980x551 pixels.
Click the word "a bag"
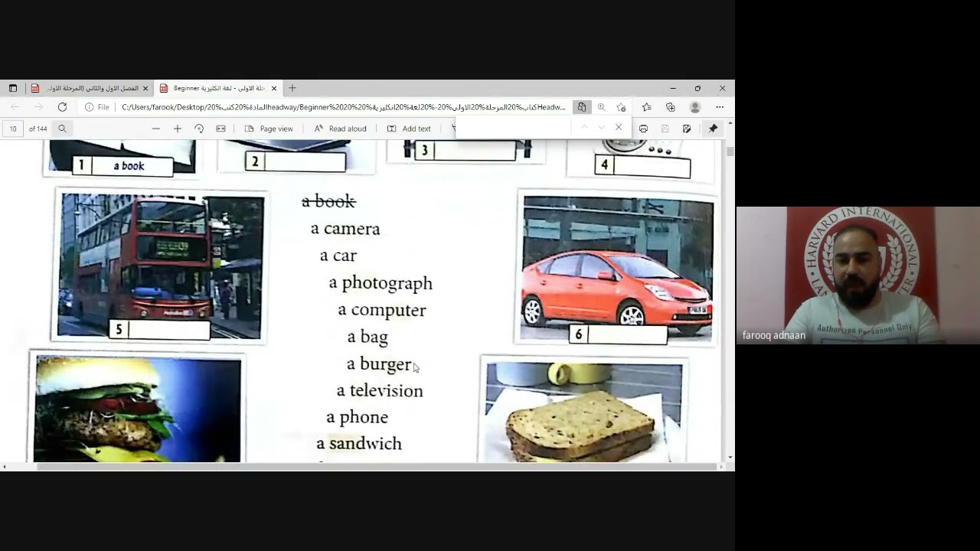[x=367, y=337]
